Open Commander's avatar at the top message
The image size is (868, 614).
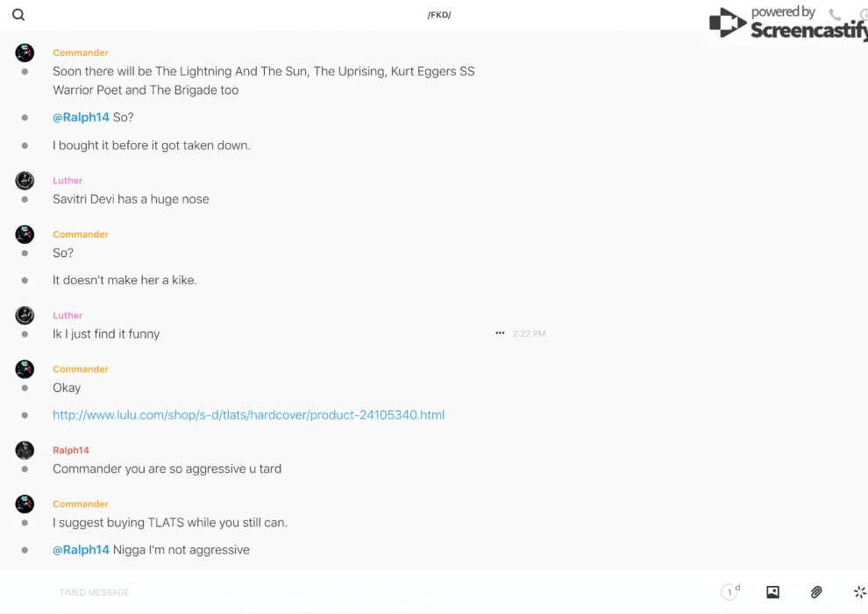[25, 53]
